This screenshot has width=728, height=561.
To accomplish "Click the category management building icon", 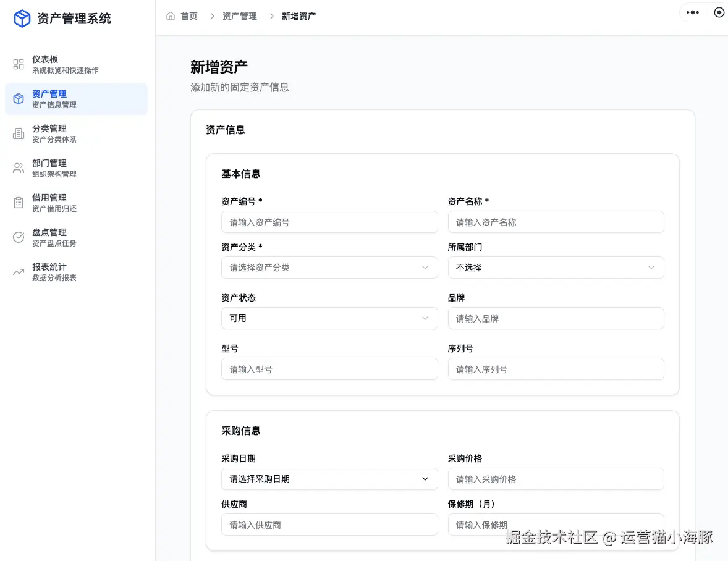I will pos(19,133).
